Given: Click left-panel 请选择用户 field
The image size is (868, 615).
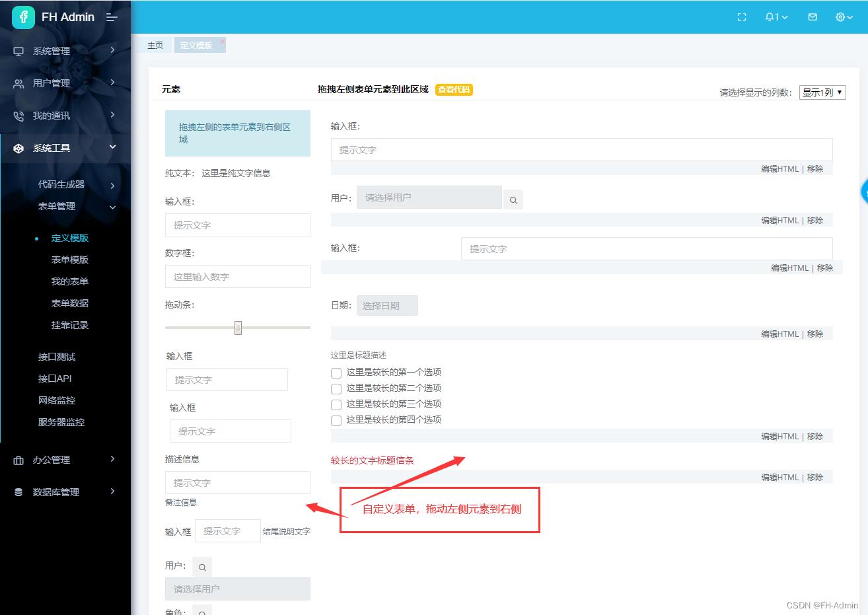Looking at the screenshot, I should (238, 589).
